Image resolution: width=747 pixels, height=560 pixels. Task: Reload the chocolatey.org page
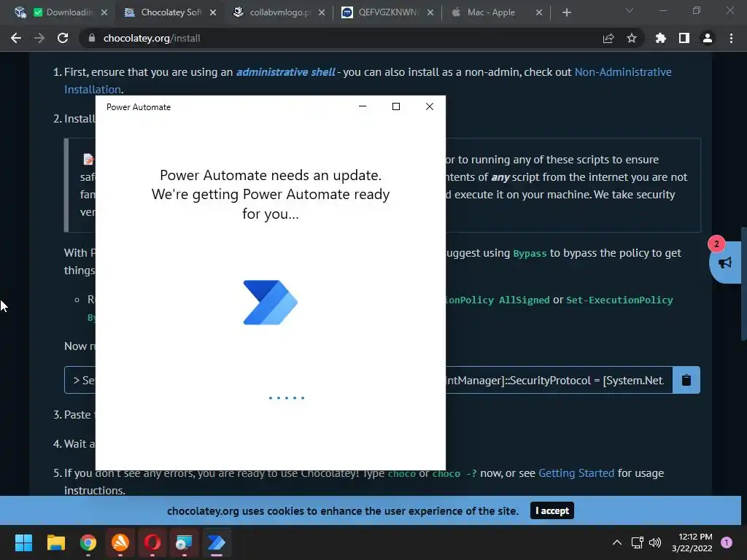pos(63,38)
